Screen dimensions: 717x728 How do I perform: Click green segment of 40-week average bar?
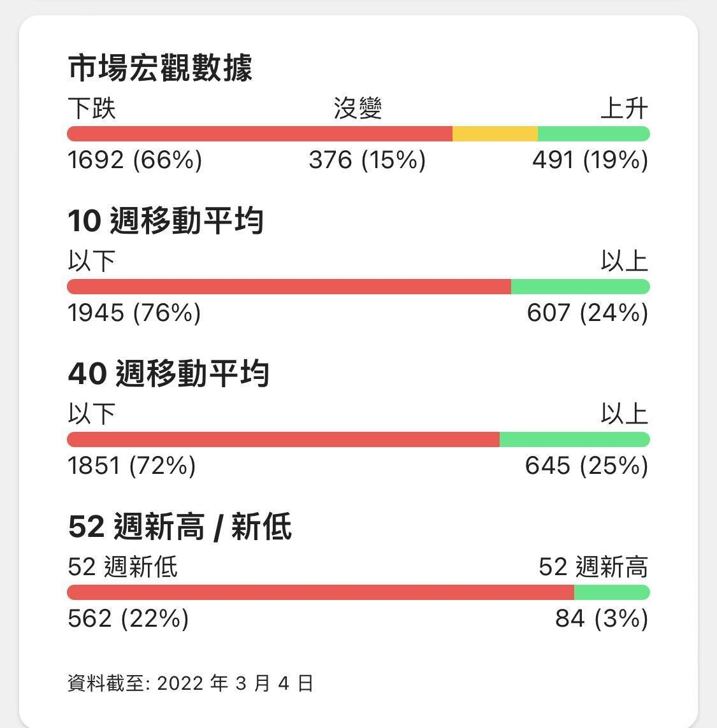(574, 439)
